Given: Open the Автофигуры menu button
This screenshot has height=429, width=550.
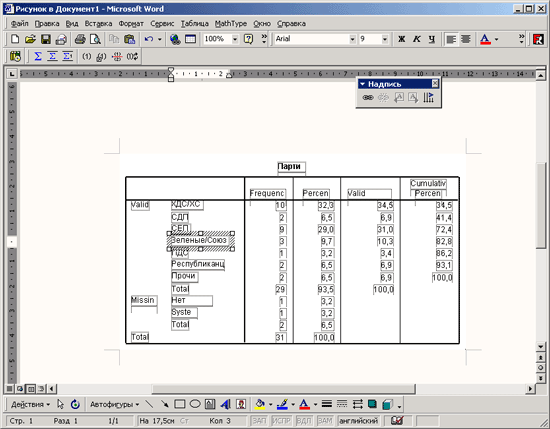Looking at the screenshot, I should (114, 404).
